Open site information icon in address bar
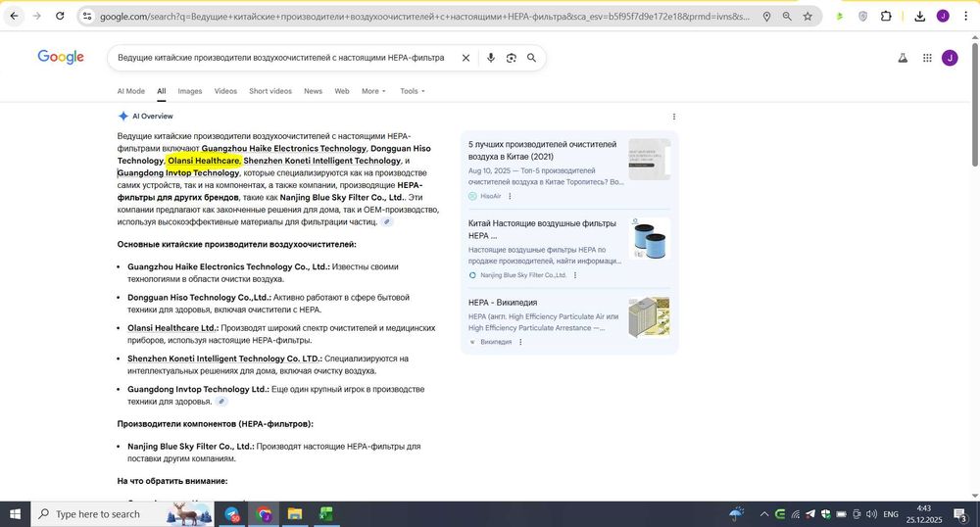This screenshot has width=980, height=527. pyautogui.click(x=87, y=17)
